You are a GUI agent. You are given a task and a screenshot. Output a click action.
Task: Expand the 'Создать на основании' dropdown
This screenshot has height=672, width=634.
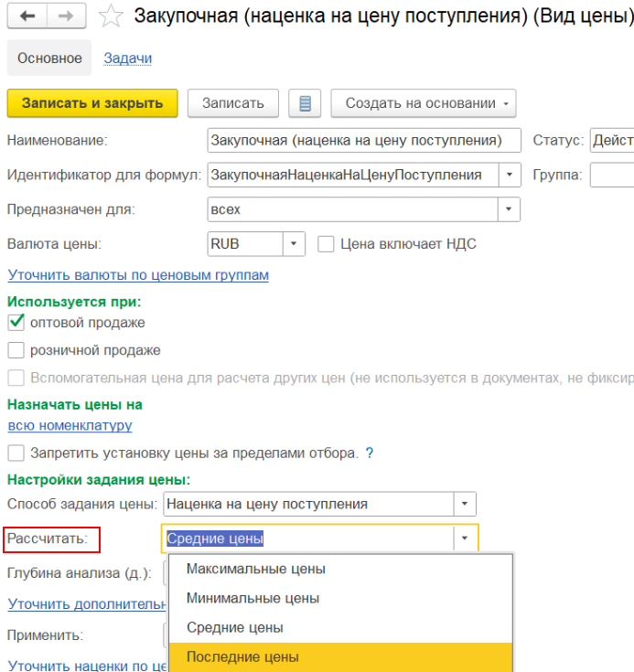tap(423, 103)
